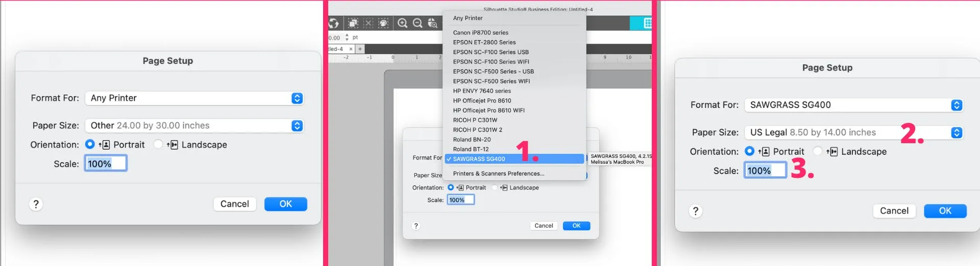This screenshot has width=980, height=266.
Task: Click Cancel in the Any Printer dialog
Action: 235,204
